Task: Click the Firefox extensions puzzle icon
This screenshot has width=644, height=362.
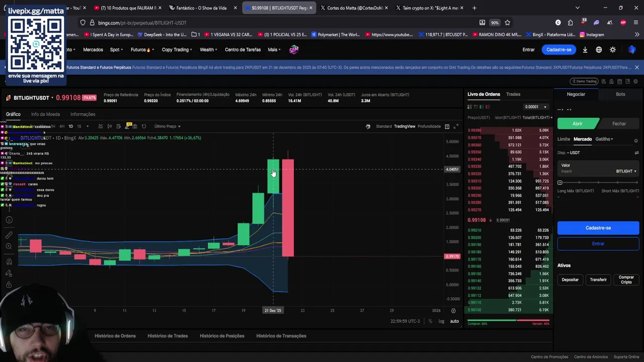Action: coord(570,23)
